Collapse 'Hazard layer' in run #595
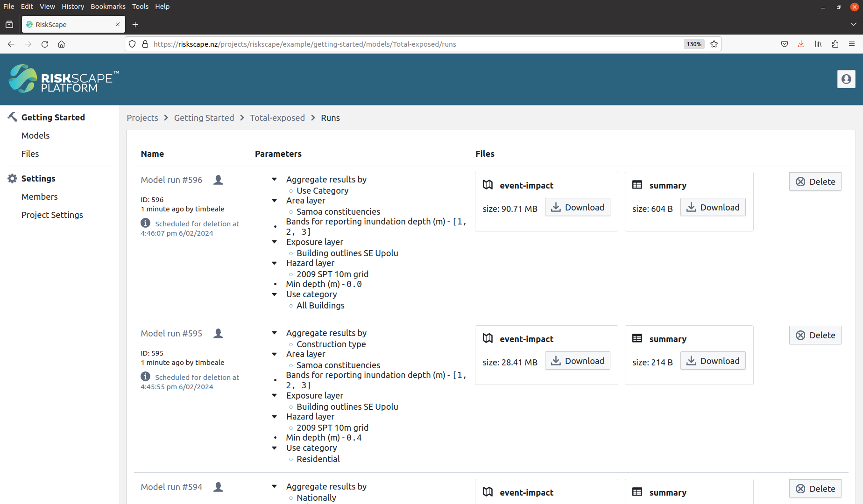The width and height of the screenshot is (863, 504). tap(275, 417)
